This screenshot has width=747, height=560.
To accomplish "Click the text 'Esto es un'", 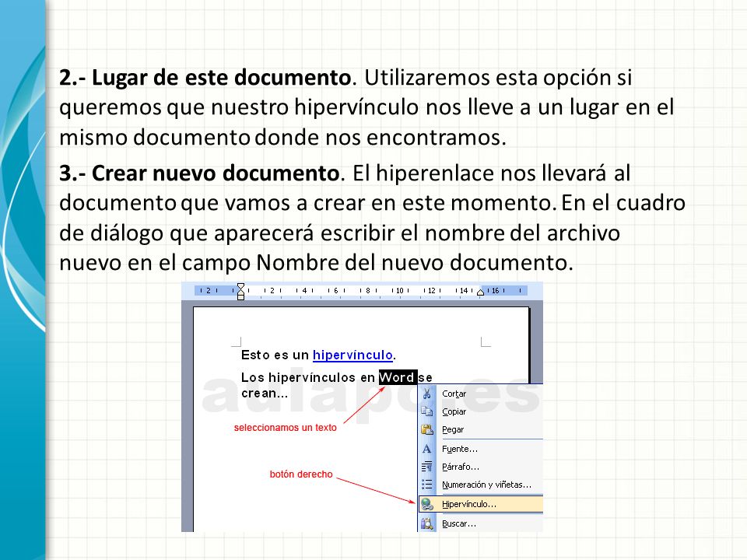I will pos(275,355).
